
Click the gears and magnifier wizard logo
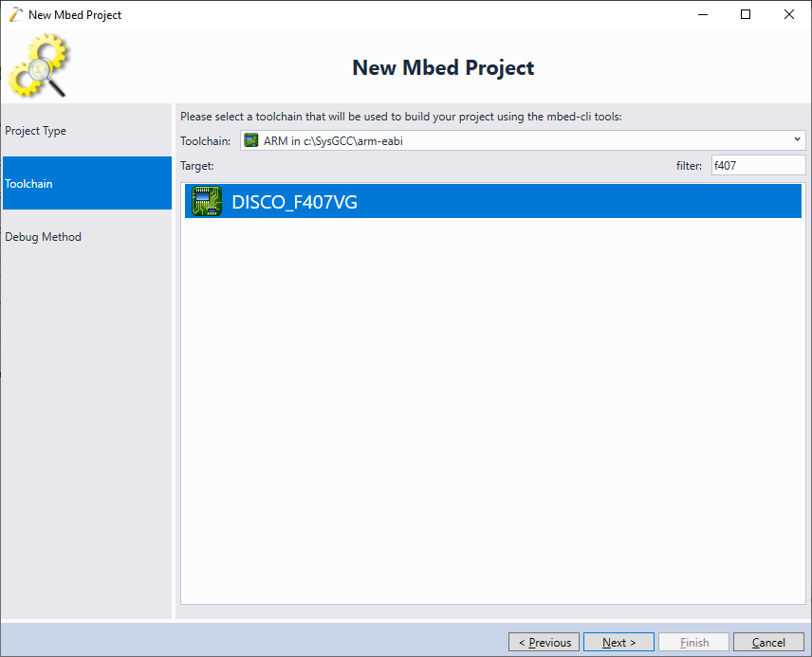point(39,65)
